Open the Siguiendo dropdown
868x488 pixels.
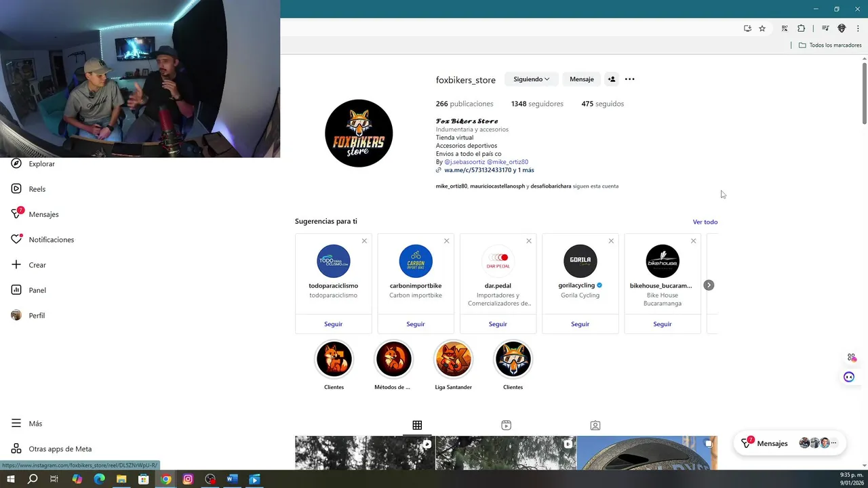click(532, 79)
